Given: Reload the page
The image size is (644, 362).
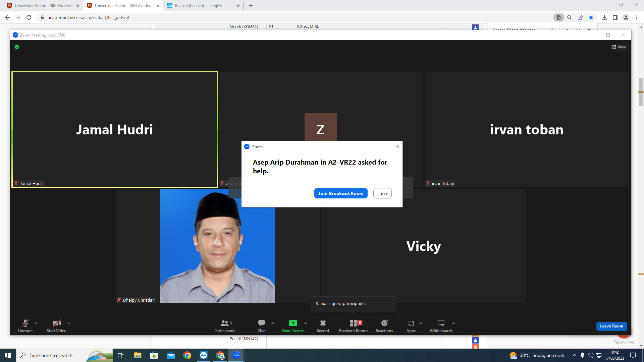Looking at the screenshot, I should 29,17.
